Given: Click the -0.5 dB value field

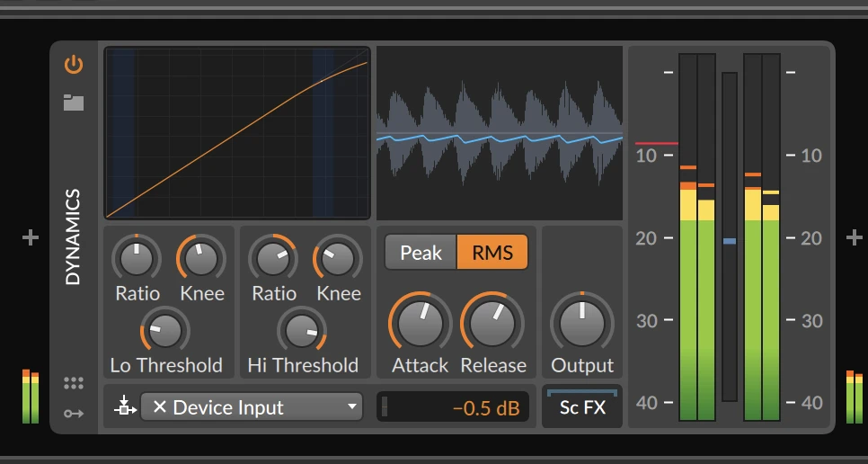Looking at the screenshot, I should pyautogui.click(x=453, y=407).
